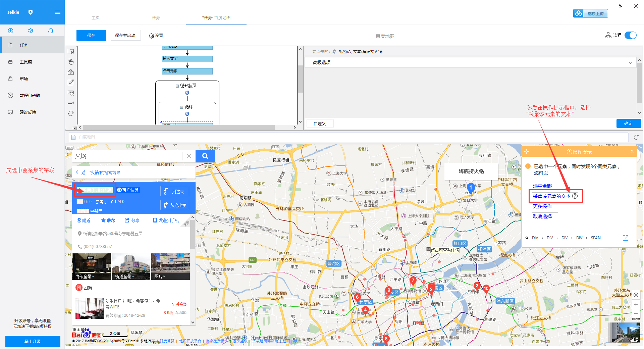644x349 pixels.
Task: Click the 拖拽上传 cloud upload button
Action: (x=591, y=13)
